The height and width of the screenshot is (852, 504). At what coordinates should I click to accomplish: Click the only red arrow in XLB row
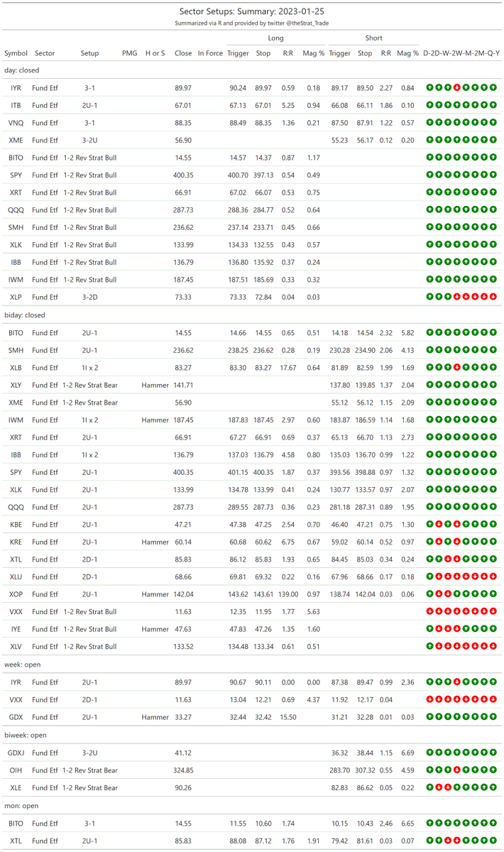457,368
